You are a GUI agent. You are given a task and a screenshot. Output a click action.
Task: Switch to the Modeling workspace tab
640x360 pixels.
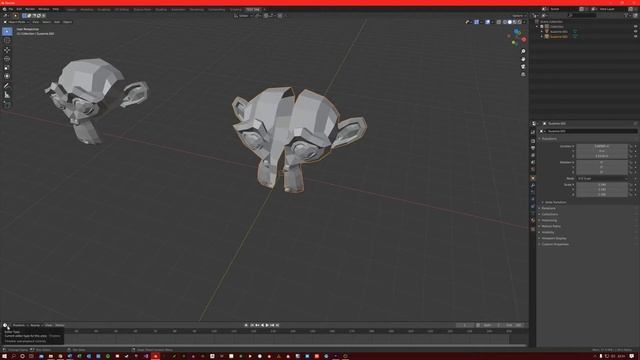click(87, 9)
